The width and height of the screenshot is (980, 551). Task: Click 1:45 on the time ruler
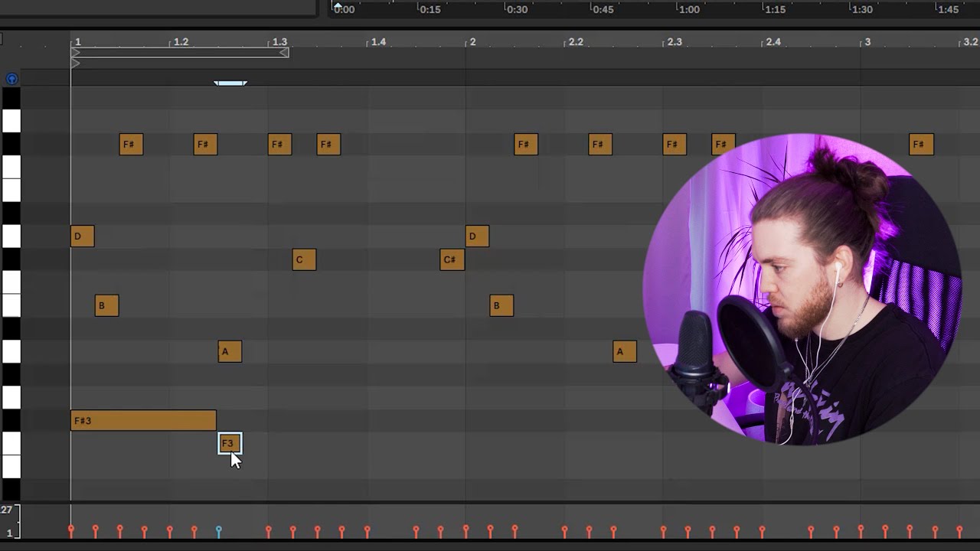[948, 9]
